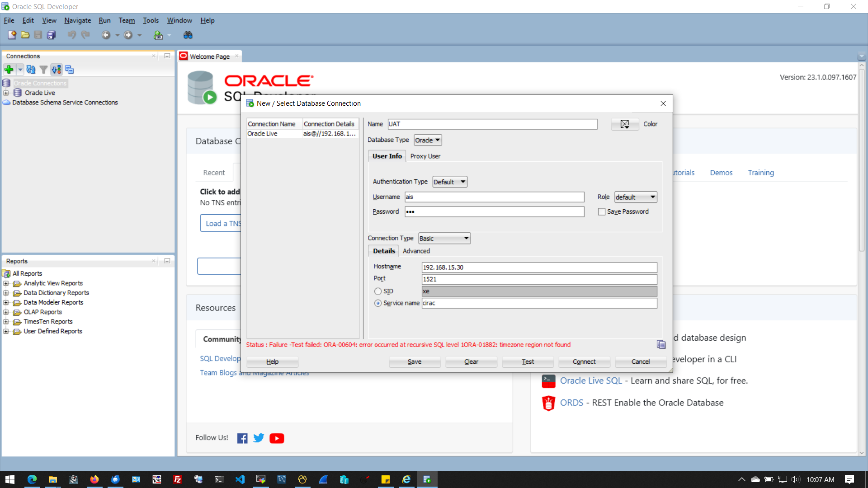
Task: Click the Filter connections funnel icon
Action: [x=43, y=70]
